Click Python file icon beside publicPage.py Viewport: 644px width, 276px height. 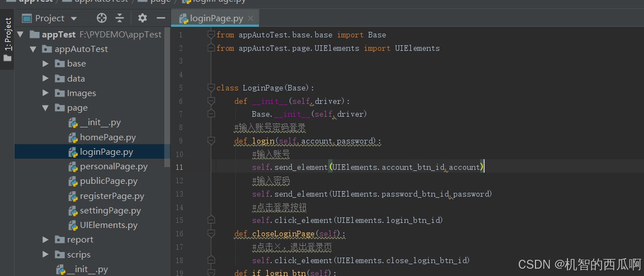pos(73,181)
